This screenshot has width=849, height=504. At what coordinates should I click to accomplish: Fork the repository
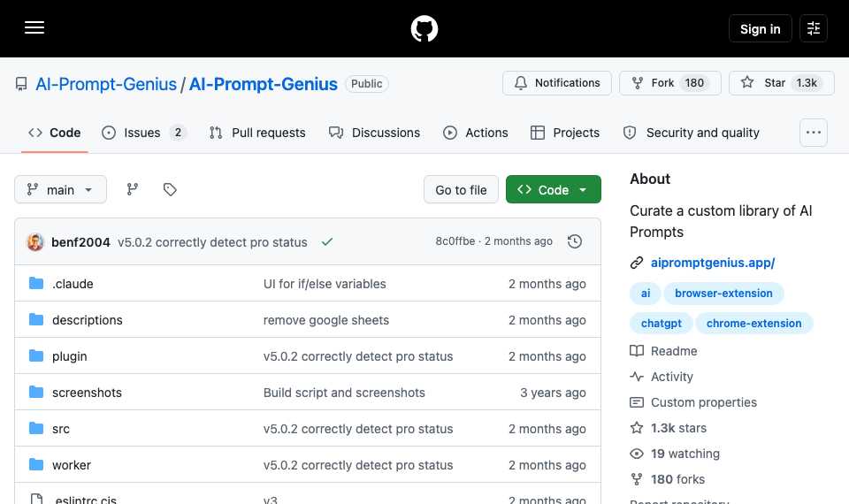pos(669,83)
